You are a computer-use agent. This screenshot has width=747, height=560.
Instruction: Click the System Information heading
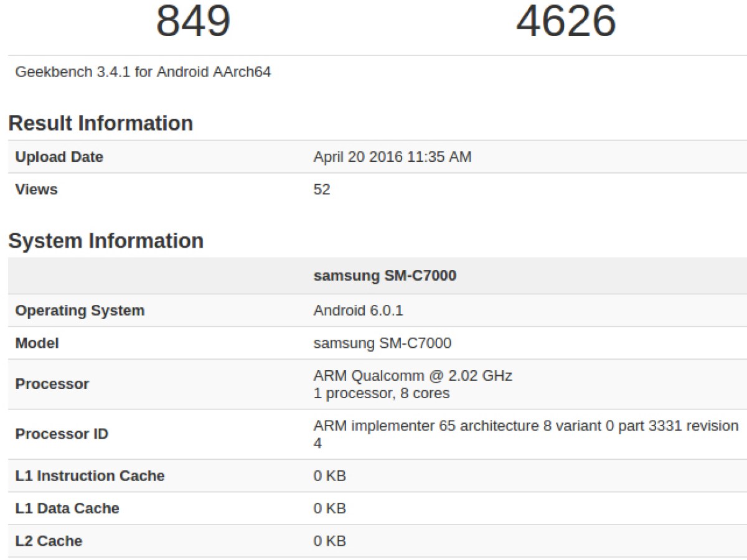pyautogui.click(x=106, y=241)
